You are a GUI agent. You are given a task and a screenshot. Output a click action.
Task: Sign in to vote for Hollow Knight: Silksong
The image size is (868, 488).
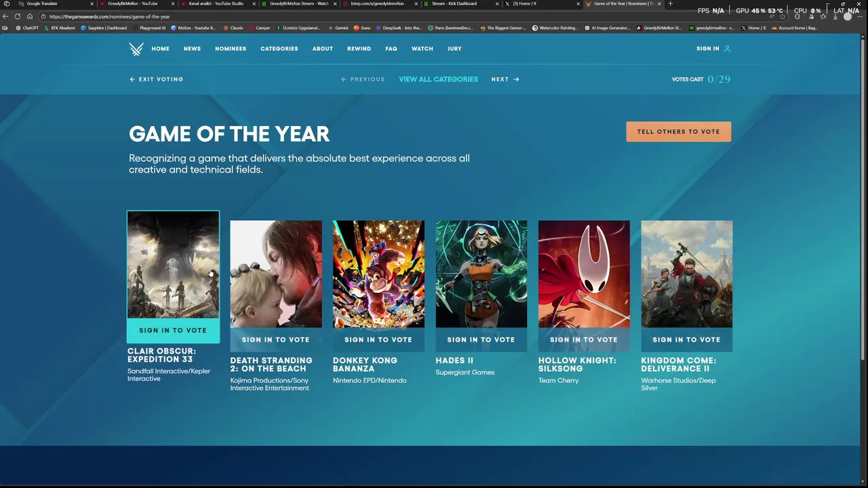point(584,340)
